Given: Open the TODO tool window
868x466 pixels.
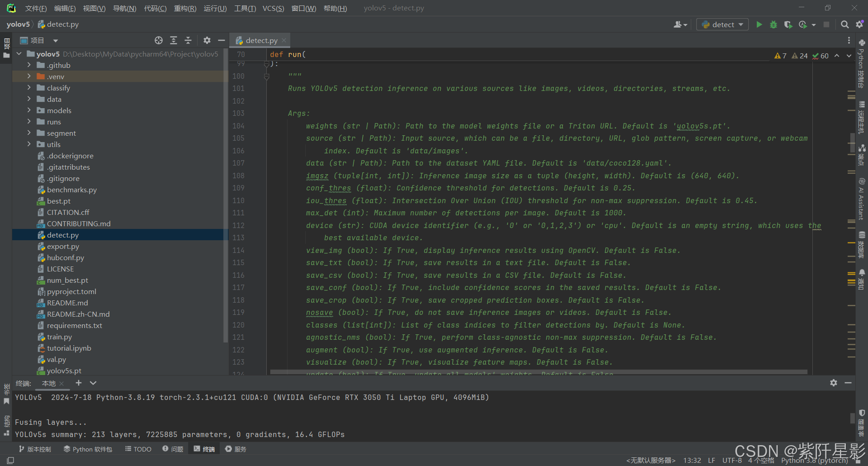Looking at the screenshot, I should [138, 449].
